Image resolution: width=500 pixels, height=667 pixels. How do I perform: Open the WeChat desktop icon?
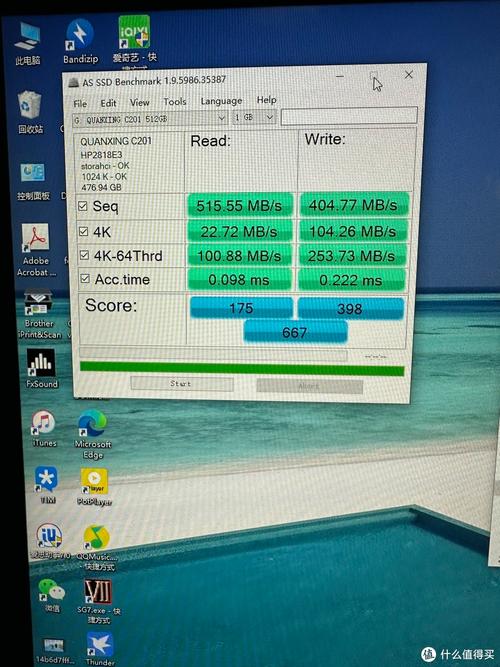[x=52, y=595]
